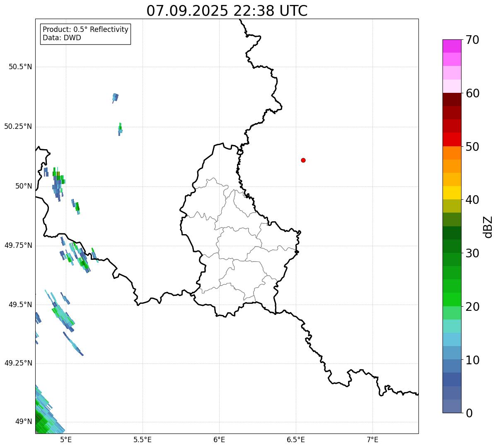Viewport: 498px width, 448px height.
Task: Click the colorbar tick label 60
Action: (x=472, y=93)
